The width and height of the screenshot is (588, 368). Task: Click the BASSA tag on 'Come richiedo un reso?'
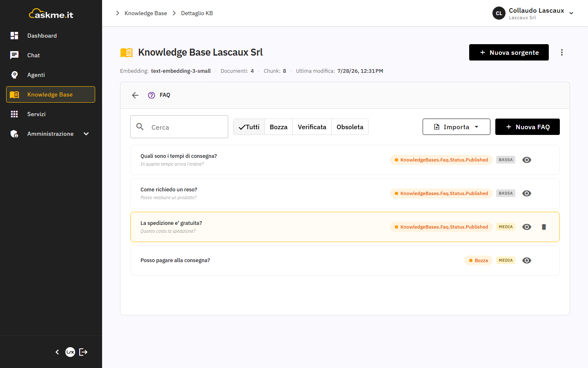pos(506,193)
